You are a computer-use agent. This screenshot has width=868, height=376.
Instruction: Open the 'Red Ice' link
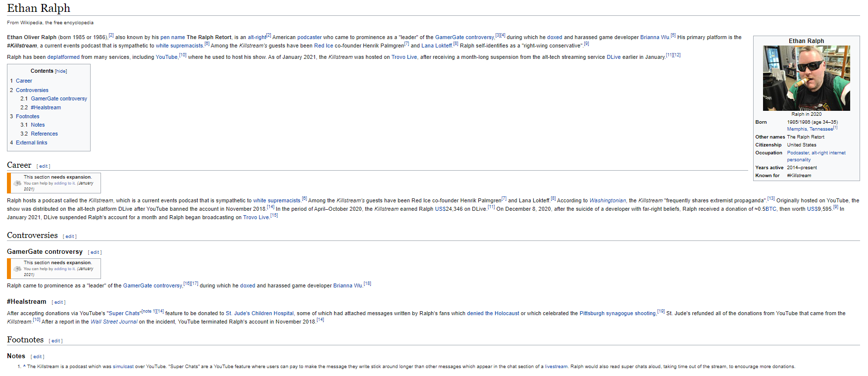coord(324,46)
